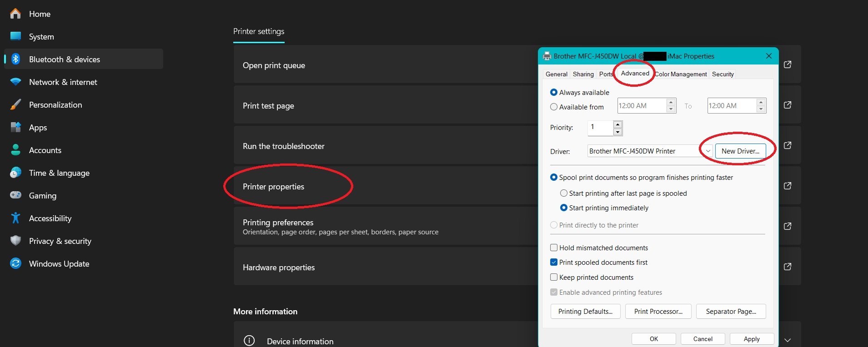Select Available from radio button
Screen dimensions: 868x347
(554, 107)
